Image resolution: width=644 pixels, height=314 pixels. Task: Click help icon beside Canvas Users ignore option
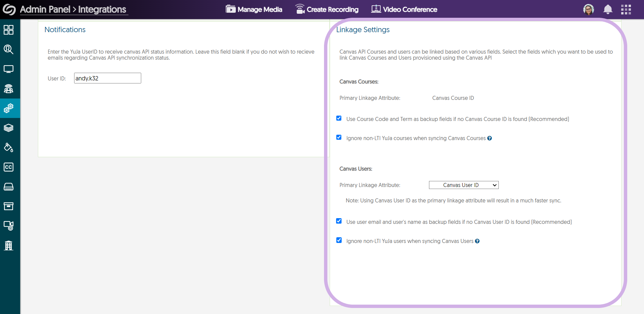pyautogui.click(x=477, y=241)
